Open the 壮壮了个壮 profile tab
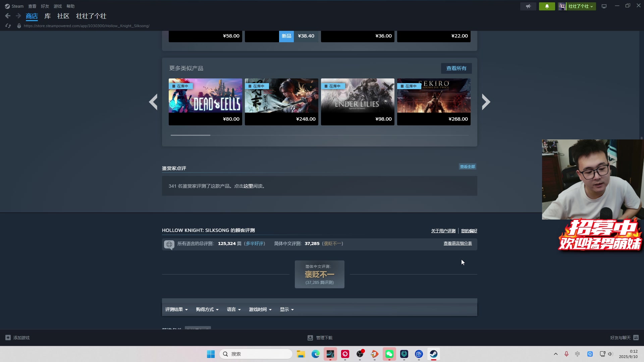644x362 pixels. click(91, 16)
